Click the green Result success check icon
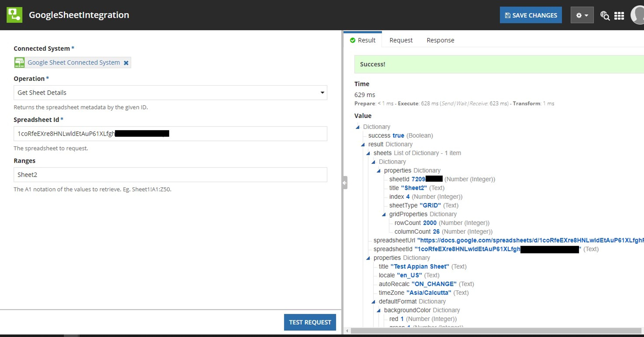 (x=353, y=40)
